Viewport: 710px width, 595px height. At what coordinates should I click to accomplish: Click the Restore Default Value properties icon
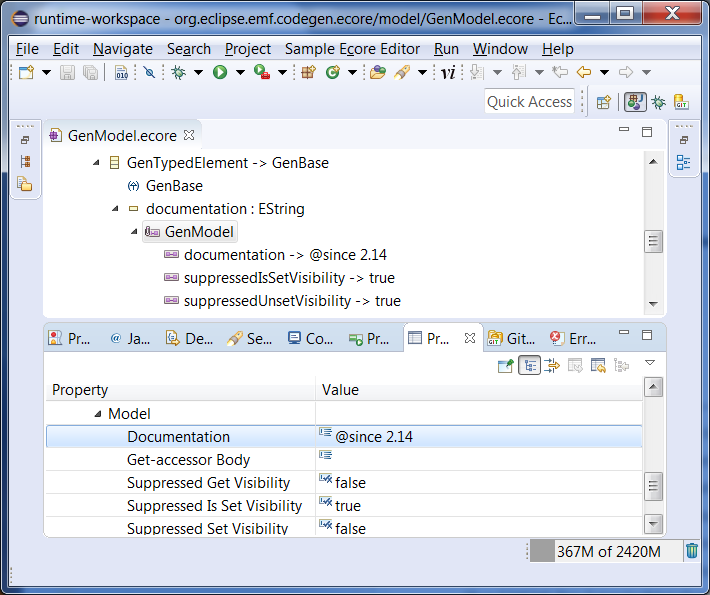pyautogui.click(x=598, y=365)
